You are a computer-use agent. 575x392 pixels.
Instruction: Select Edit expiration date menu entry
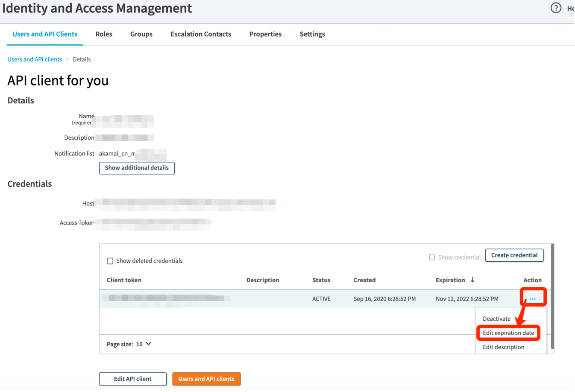[x=508, y=333]
